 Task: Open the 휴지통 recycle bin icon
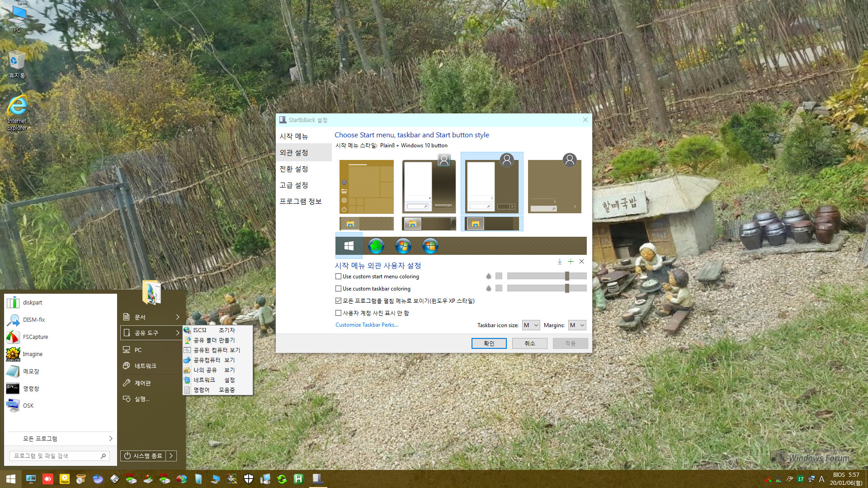click(x=17, y=64)
